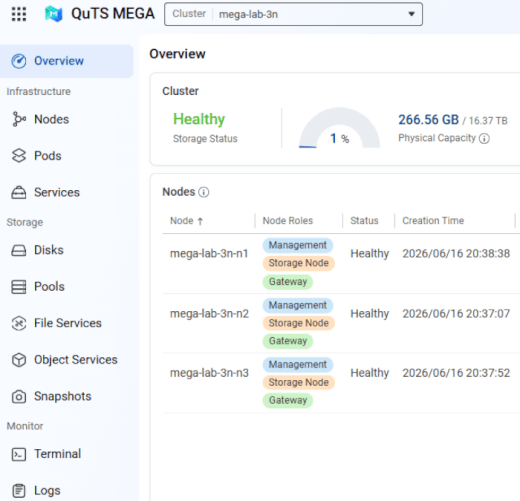Click creation time 2026/06/16 20:37:07
The width and height of the screenshot is (520, 501).
pyautogui.click(x=456, y=314)
